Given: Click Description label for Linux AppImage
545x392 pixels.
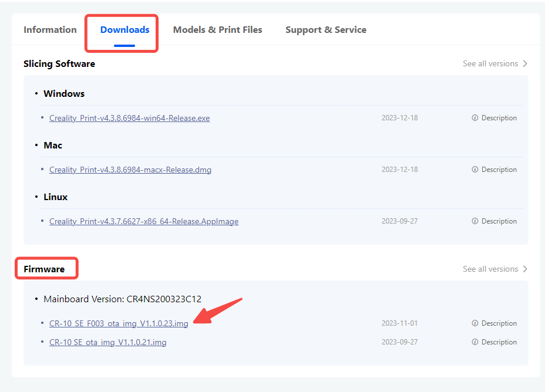Looking at the screenshot, I should pos(499,221).
